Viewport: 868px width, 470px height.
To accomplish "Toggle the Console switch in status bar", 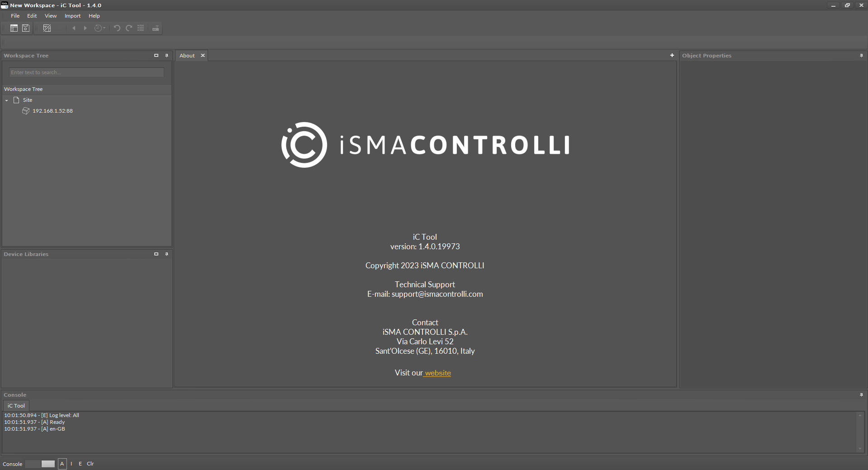I will tap(40, 464).
